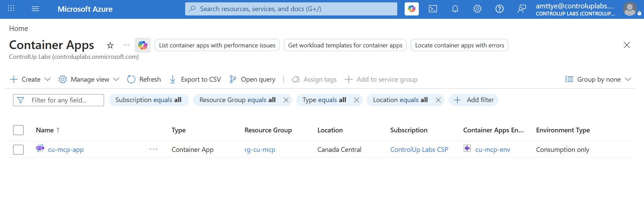Open account amttye@controluplabs directory info
Screen dimensions: 644x216
(575, 9)
